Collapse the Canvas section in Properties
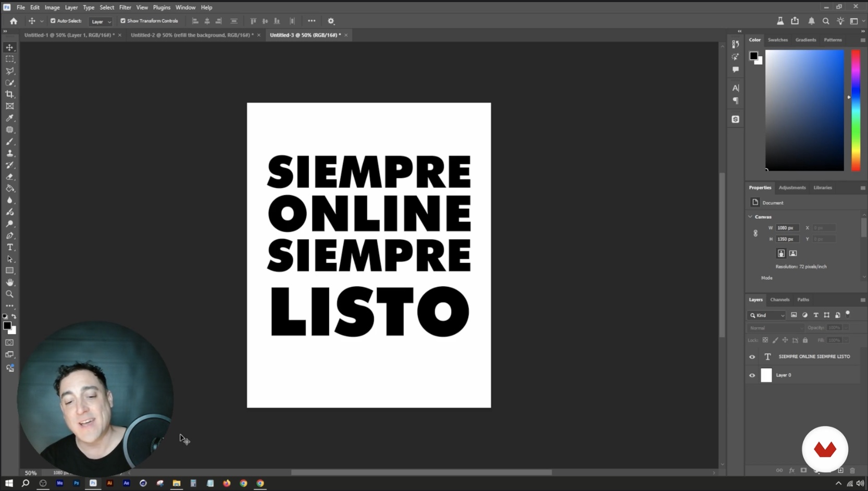The height and width of the screenshot is (491, 868). [x=750, y=217]
